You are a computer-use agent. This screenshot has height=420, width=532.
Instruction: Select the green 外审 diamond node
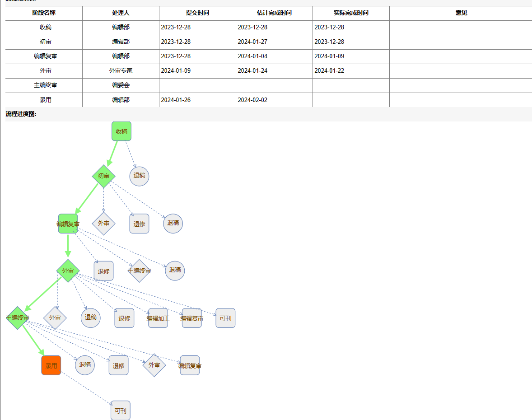coord(68,271)
